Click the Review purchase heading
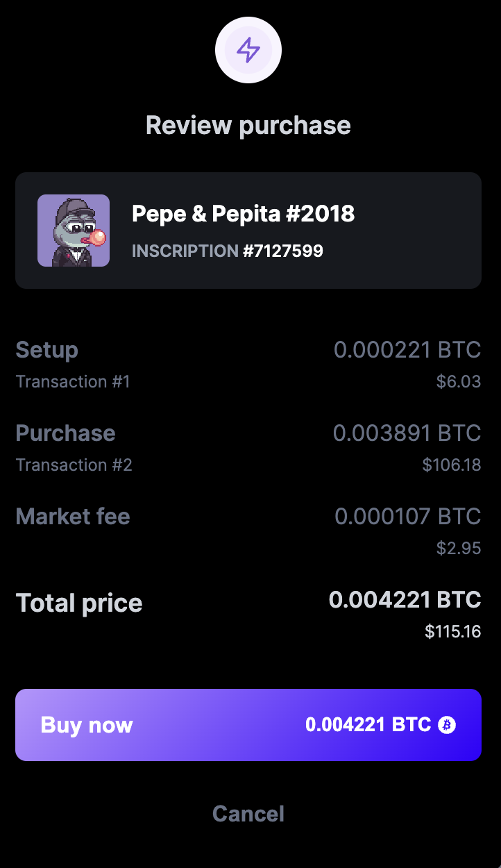The image size is (501, 868). pos(248,126)
